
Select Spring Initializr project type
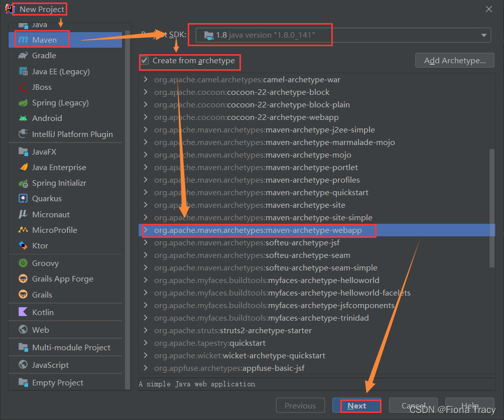pyautogui.click(x=65, y=183)
